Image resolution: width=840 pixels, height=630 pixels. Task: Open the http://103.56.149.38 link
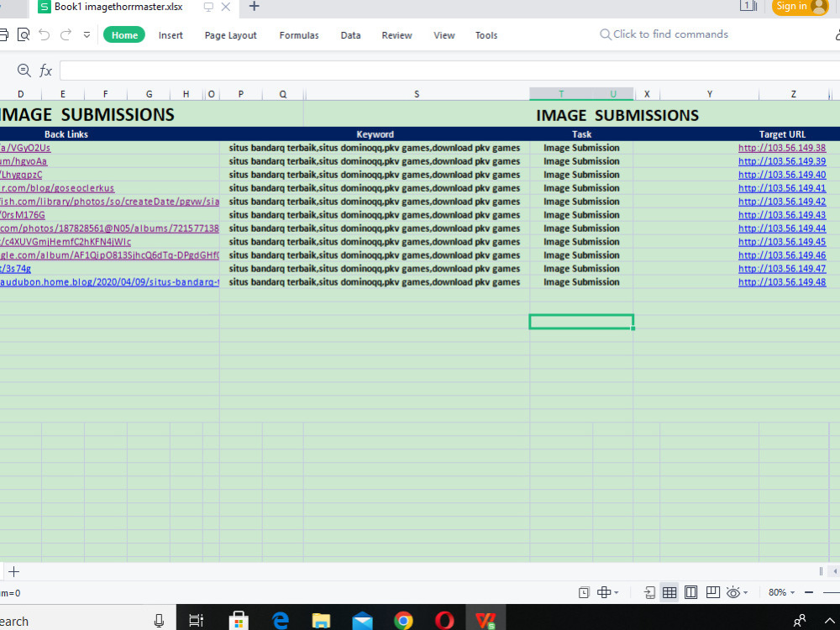coord(782,148)
